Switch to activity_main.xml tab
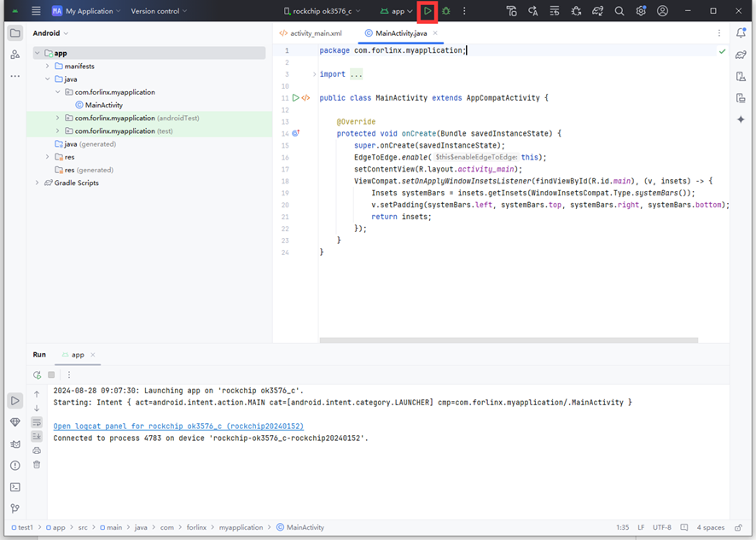The height and width of the screenshot is (540, 756). click(311, 33)
